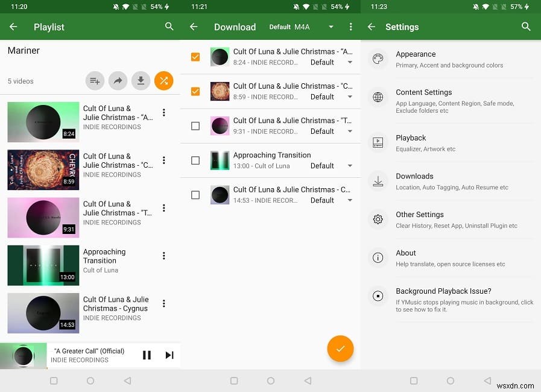Skip to the next track in the mini player
This screenshot has width=541, height=392.
[169, 355]
